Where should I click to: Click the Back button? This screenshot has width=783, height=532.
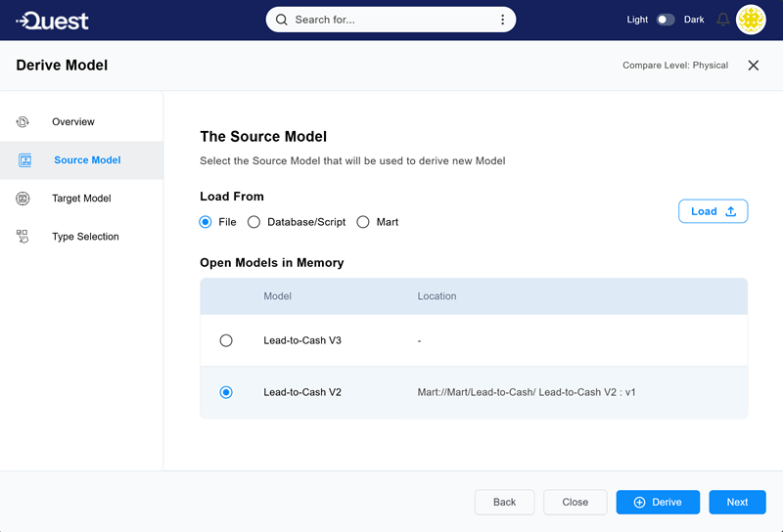click(504, 502)
